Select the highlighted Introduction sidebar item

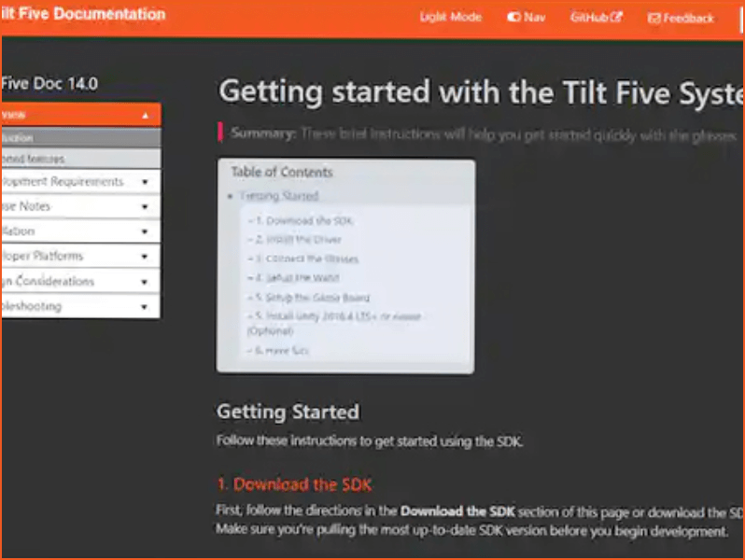81,138
